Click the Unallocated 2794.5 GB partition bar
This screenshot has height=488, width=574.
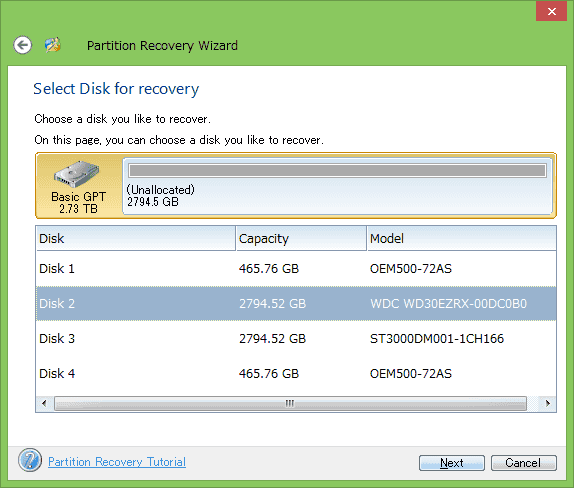coord(337,186)
